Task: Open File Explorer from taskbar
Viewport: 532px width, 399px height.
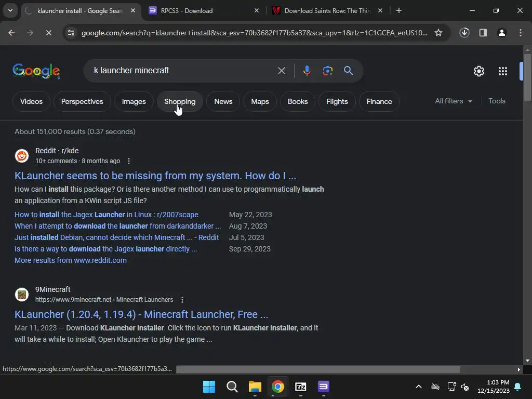Action: pyautogui.click(x=255, y=387)
